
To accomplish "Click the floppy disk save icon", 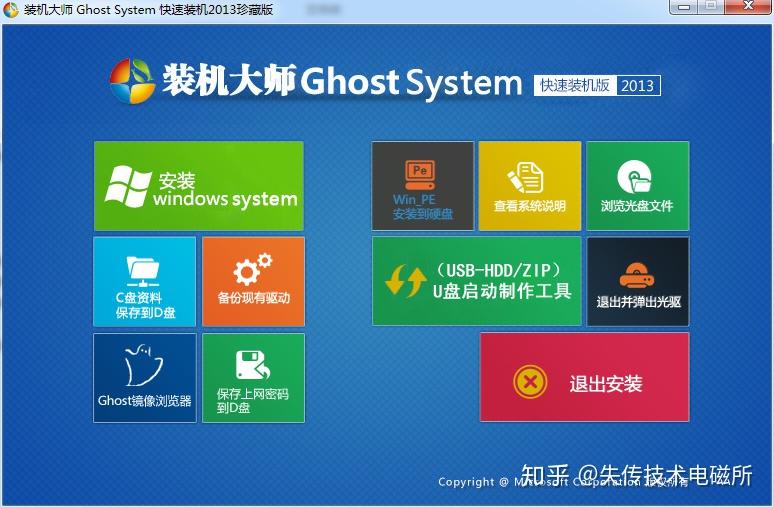I will point(252,364).
